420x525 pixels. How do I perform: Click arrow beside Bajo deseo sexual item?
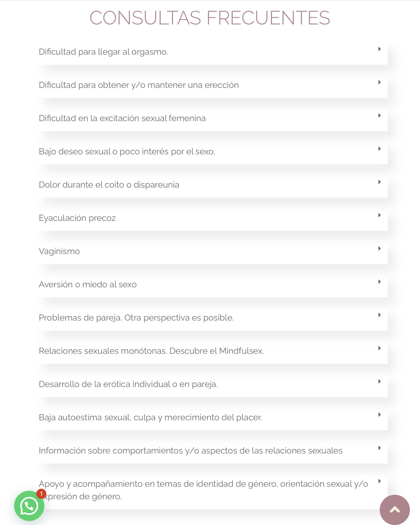[379, 149]
